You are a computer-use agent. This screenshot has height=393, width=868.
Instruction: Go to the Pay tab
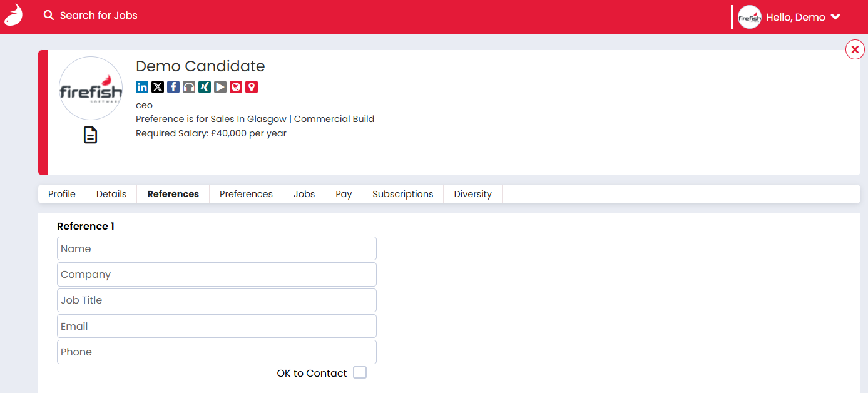(344, 194)
